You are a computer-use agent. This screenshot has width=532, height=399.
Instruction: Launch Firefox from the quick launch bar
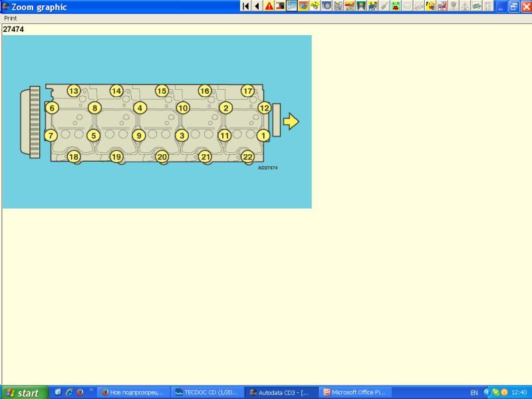coord(80,392)
